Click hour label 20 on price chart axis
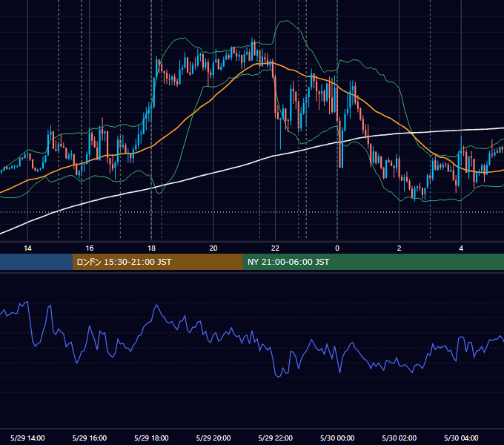Image resolution: width=504 pixels, height=445 pixels. tap(213, 248)
